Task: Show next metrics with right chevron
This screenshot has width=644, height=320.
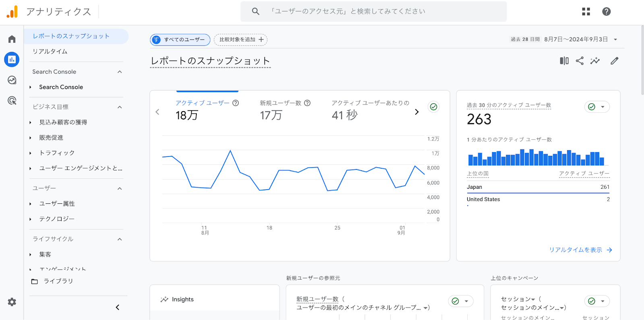Action: click(417, 112)
